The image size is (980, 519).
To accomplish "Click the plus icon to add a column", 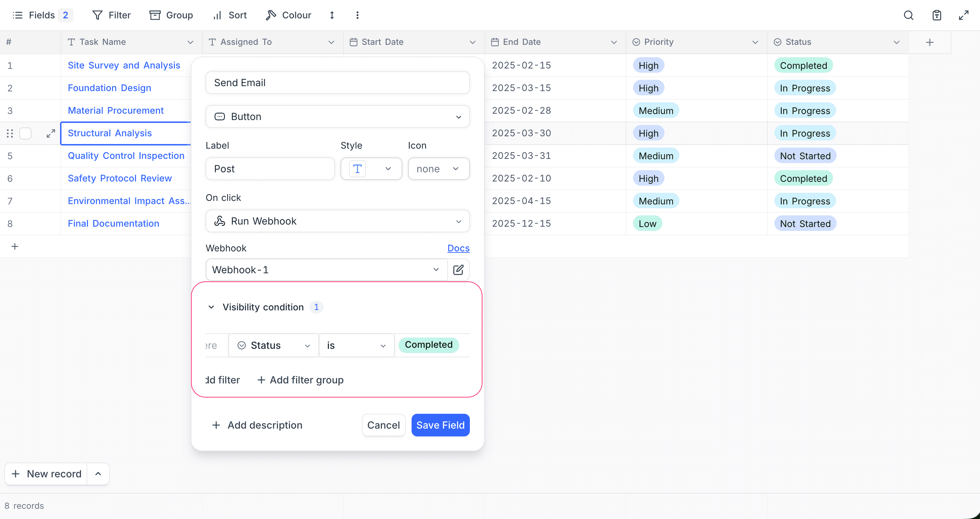I will [x=929, y=42].
